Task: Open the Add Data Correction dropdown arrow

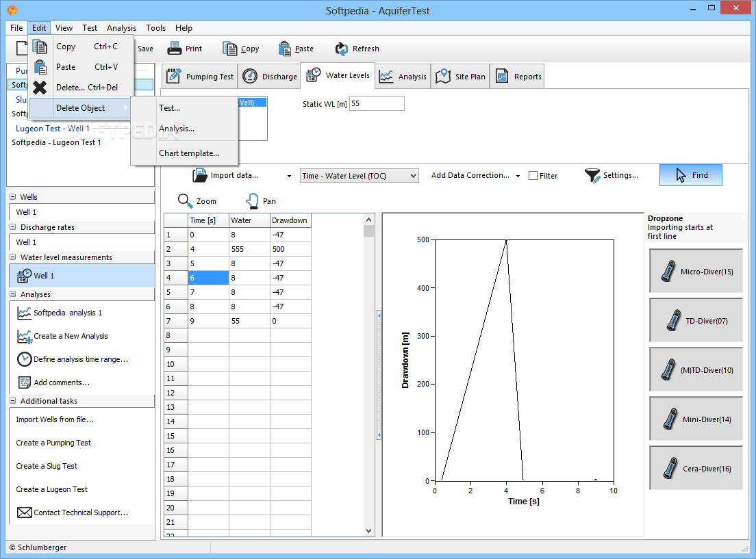Action: coord(518,176)
